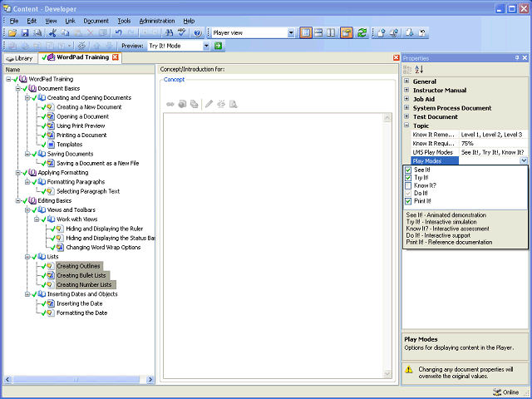Image resolution: width=532 pixels, height=399 pixels.
Task: Click the green Start Preview arrow button
Action: click(x=218, y=46)
